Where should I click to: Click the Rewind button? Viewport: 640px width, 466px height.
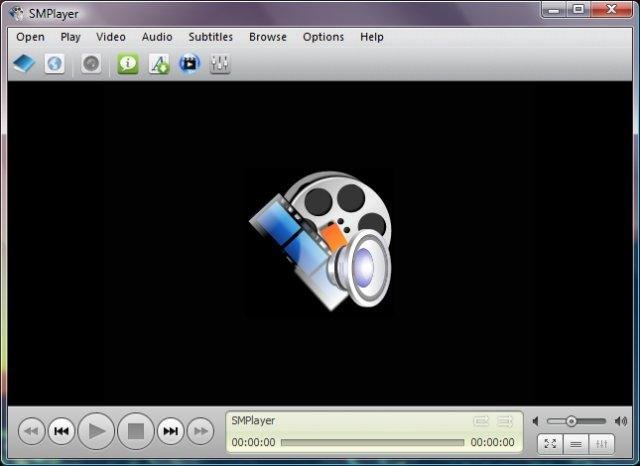(x=31, y=431)
